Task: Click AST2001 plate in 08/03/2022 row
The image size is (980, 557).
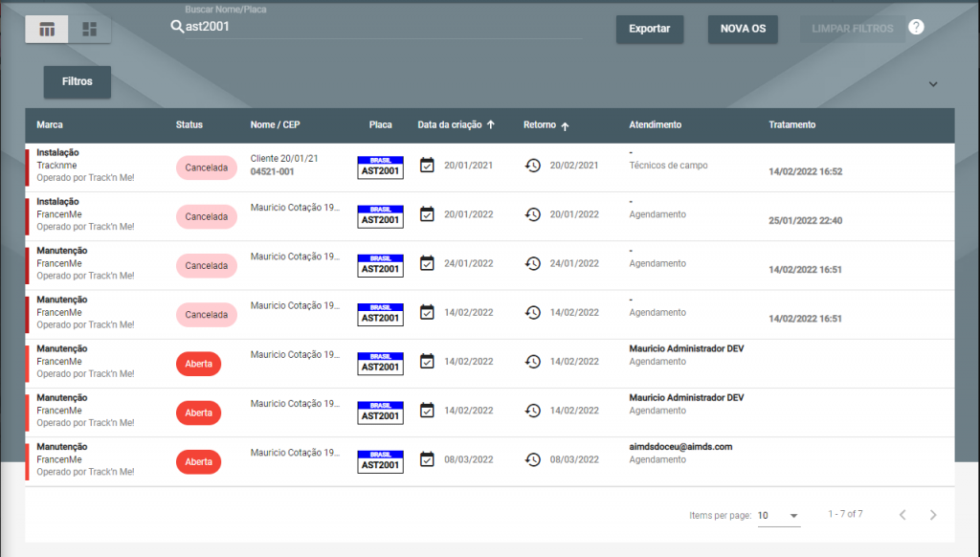Action: click(x=380, y=462)
